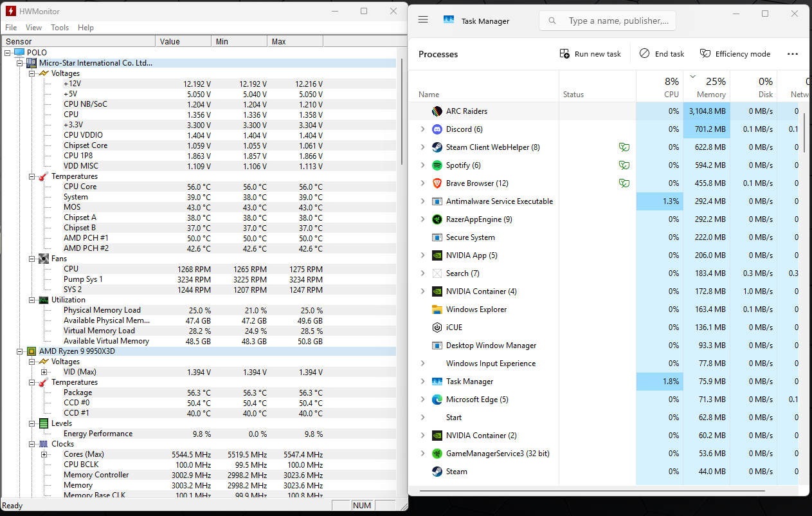Open the Tools menu in HWMonitor

tap(60, 28)
